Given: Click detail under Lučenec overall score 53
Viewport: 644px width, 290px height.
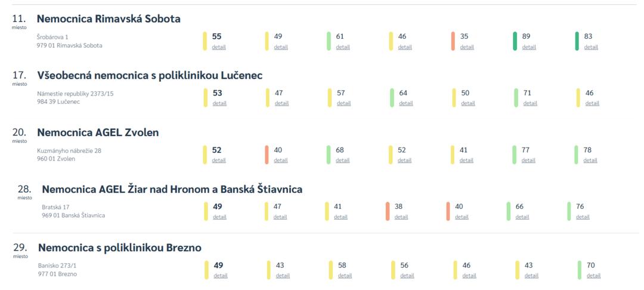Looking at the screenshot, I should point(219,103).
